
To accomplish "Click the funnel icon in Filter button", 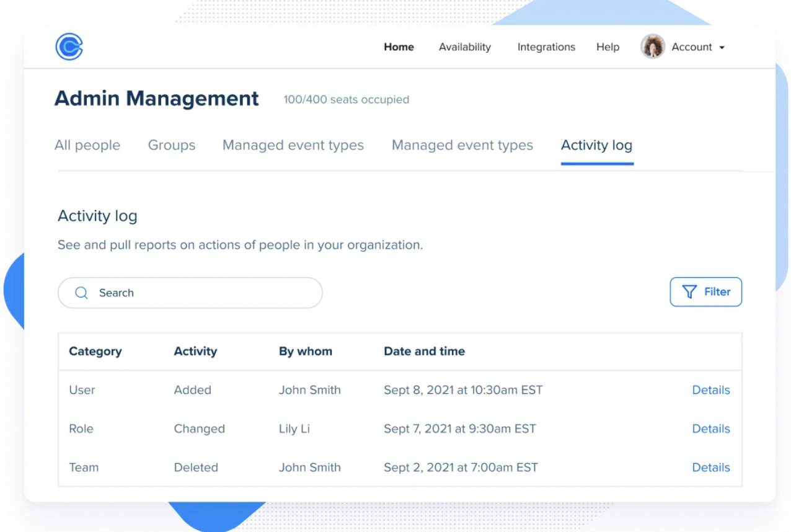I will tap(689, 292).
